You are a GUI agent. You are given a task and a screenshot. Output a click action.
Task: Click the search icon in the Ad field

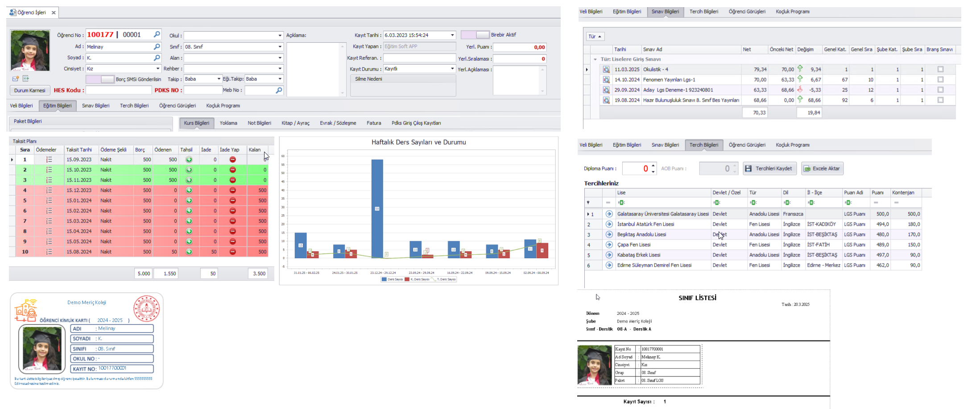point(157,46)
